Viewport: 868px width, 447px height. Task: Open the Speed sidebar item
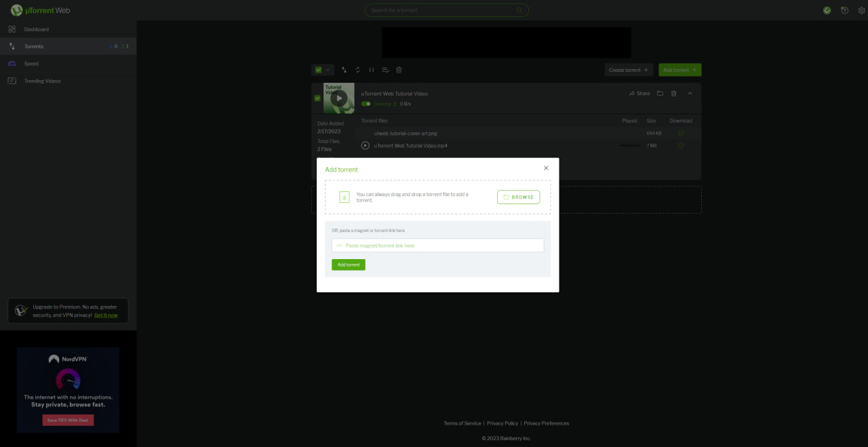pos(68,63)
